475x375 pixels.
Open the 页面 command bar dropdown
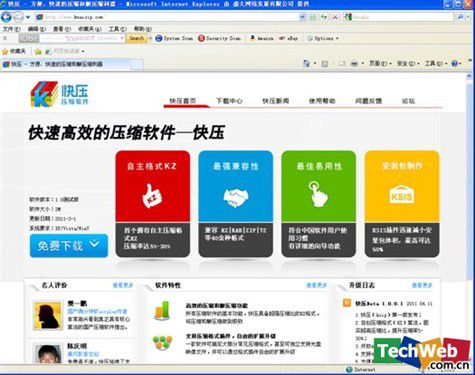click(380, 63)
